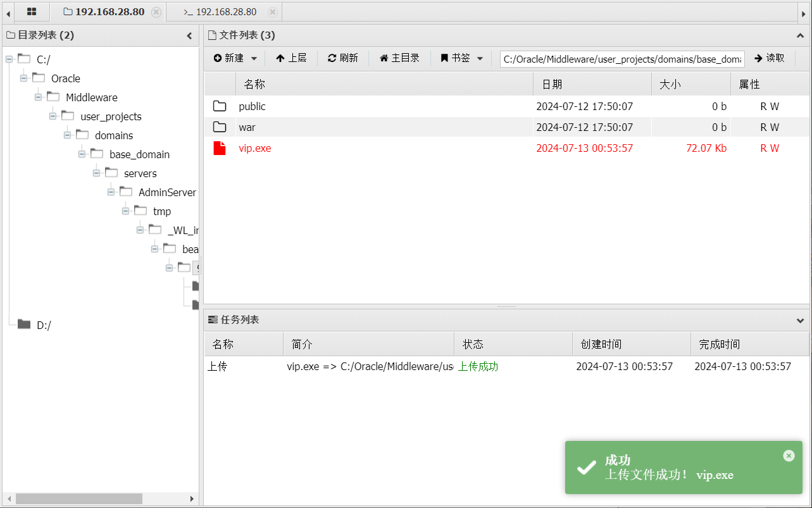Collapse the Oracle tree node
The width and height of the screenshot is (812, 508).
(23, 78)
